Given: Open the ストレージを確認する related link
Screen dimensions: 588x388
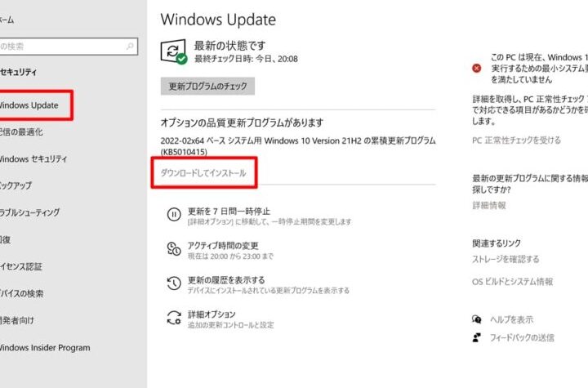Looking at the screenshot, I should (x=506, y=259).
